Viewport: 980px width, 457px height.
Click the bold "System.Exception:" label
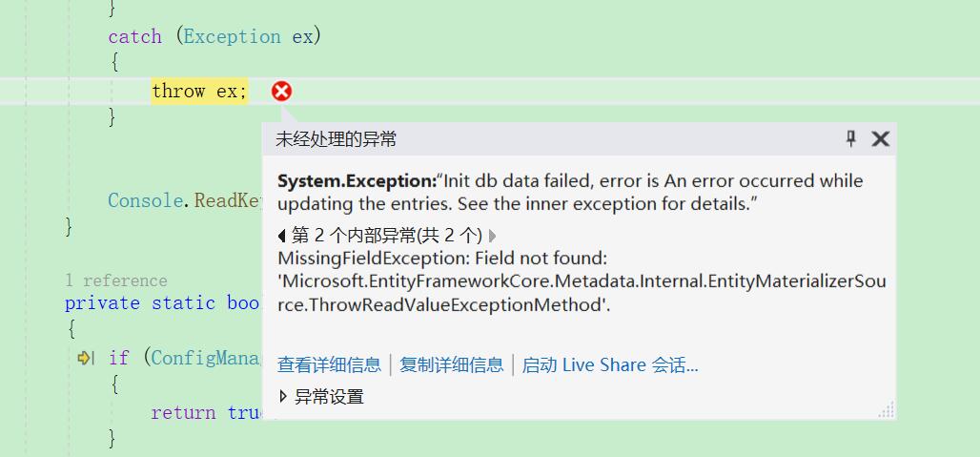coord(356,181)
